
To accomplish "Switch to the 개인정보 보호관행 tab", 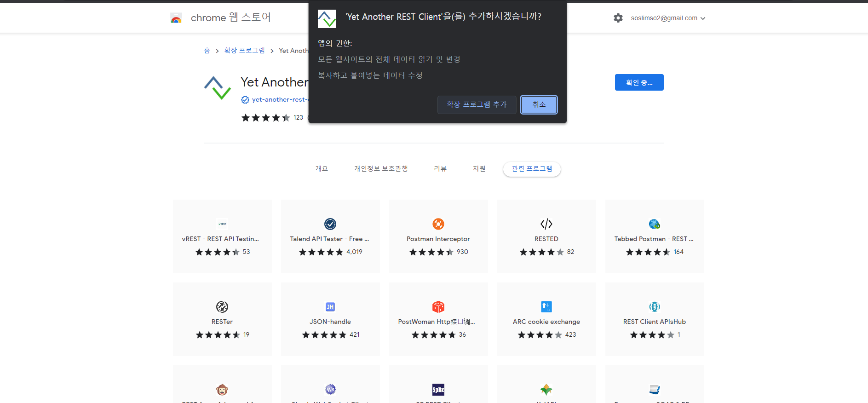I will click(381, 169).
